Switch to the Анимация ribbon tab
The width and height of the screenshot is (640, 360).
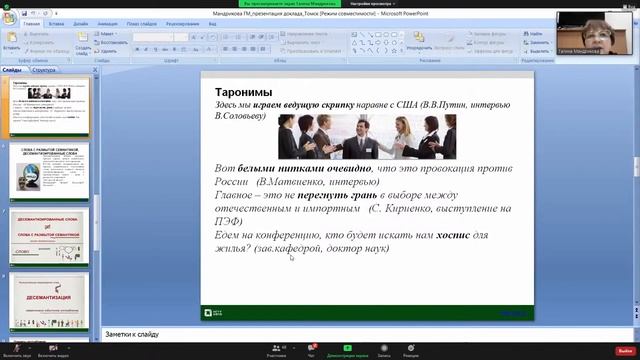click(107, 24)
